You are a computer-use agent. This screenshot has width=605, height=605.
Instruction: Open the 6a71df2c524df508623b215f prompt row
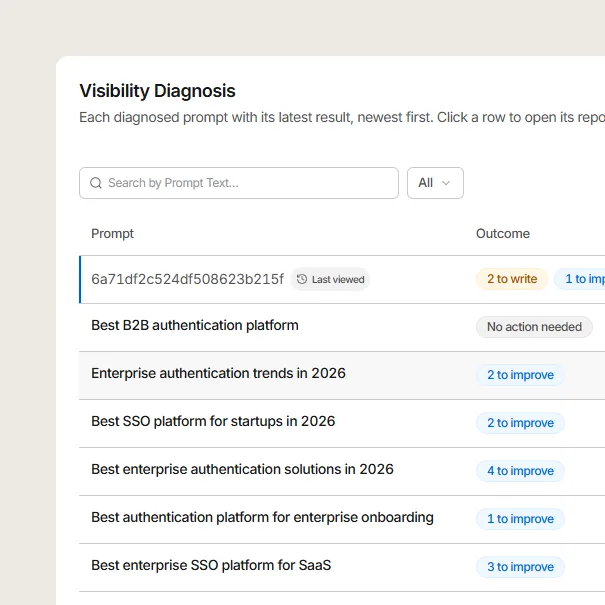point(342,279)
